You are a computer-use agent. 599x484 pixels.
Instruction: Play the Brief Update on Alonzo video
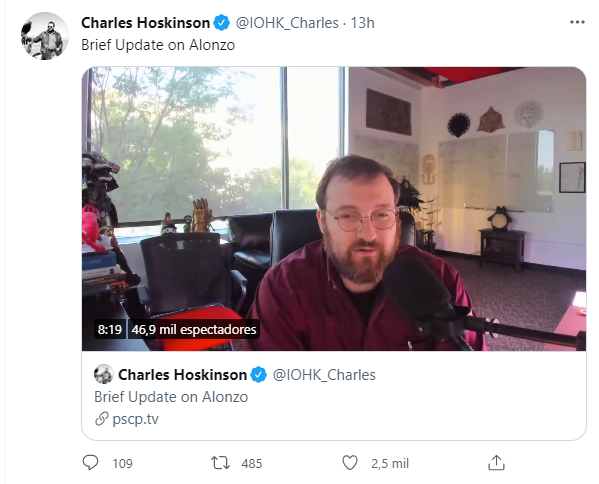[x=334, y=209]
